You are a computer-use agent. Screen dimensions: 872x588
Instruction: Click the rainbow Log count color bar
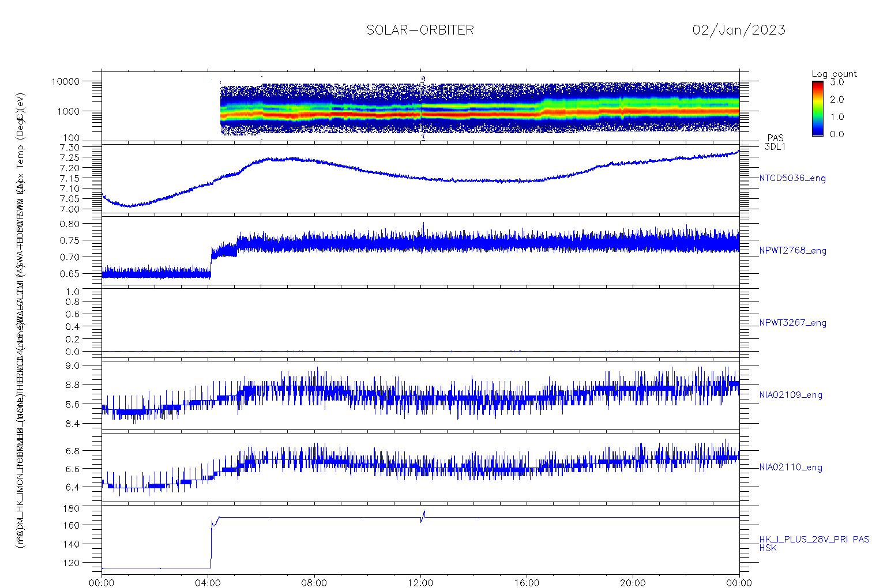tap(817, 108)
